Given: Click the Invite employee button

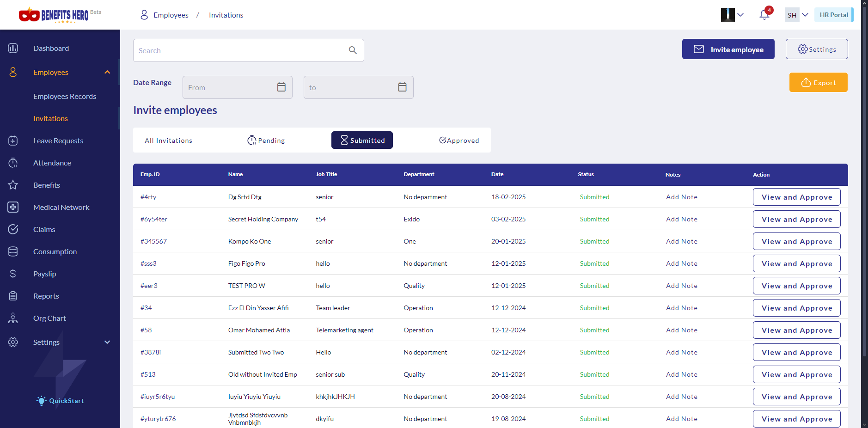Looking at the screenshot, I should click(x=728, y=49).
